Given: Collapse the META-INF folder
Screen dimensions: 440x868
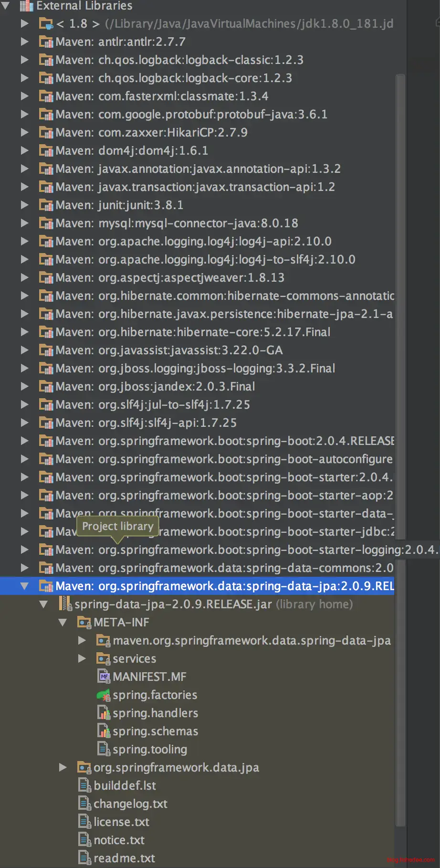Looking at the screenshot, I should pyautogui.click(x=63, y=623).
